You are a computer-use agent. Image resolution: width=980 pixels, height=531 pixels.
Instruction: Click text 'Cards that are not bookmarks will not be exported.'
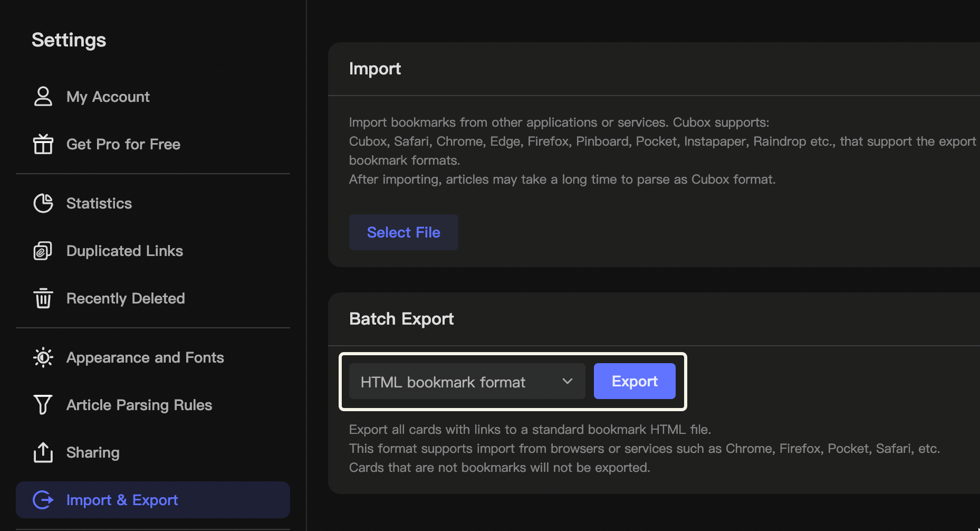tap(499, 468)
